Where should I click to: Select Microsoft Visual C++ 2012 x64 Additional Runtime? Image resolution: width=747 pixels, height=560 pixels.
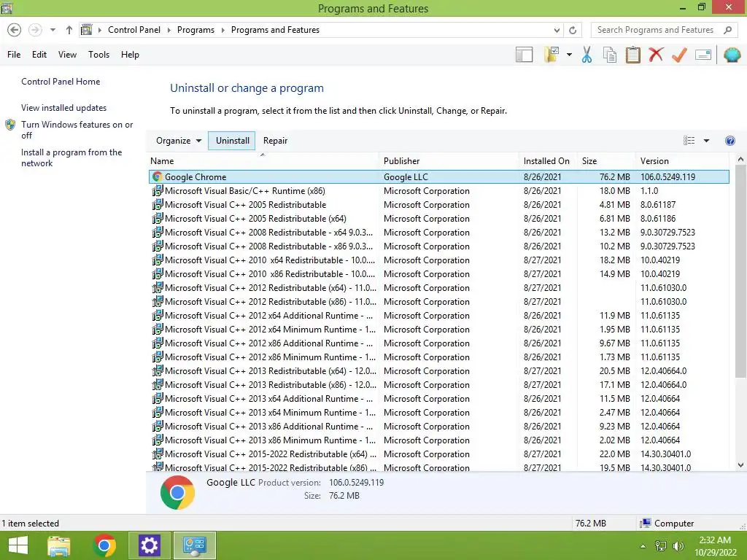click(x=438, y=315)
